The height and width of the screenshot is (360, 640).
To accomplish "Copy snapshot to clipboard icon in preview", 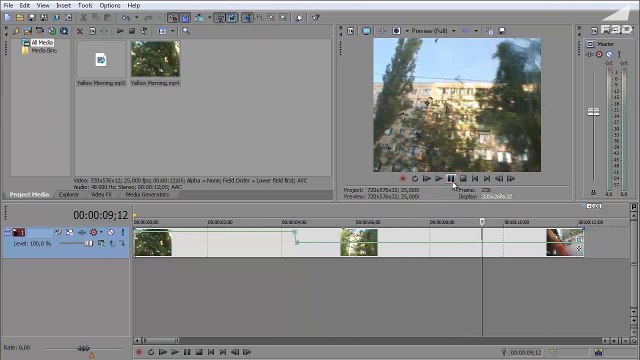I will (490, 31).
